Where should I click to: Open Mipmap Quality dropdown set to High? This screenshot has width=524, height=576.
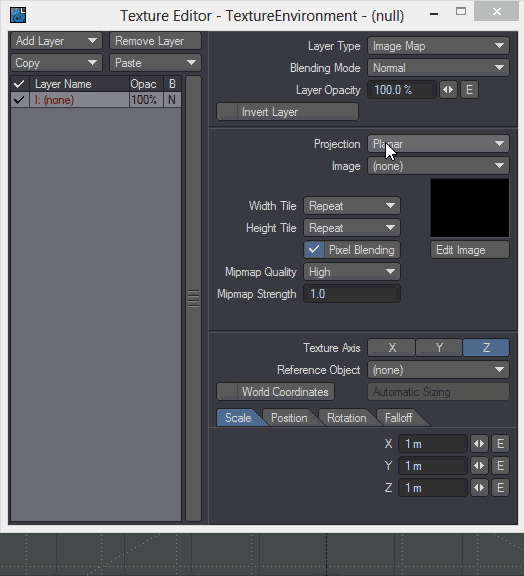pos(352,272)
